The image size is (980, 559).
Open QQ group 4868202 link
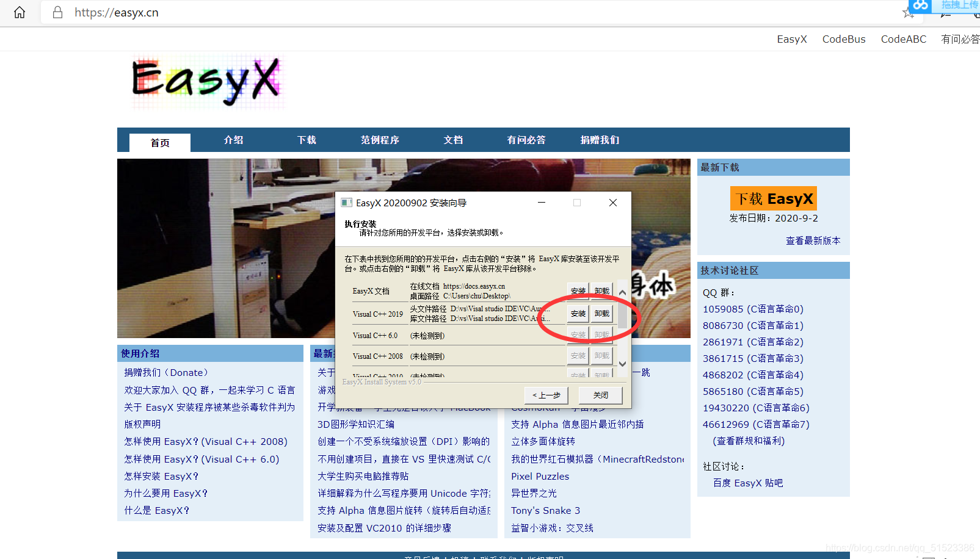tap(753, 375)
